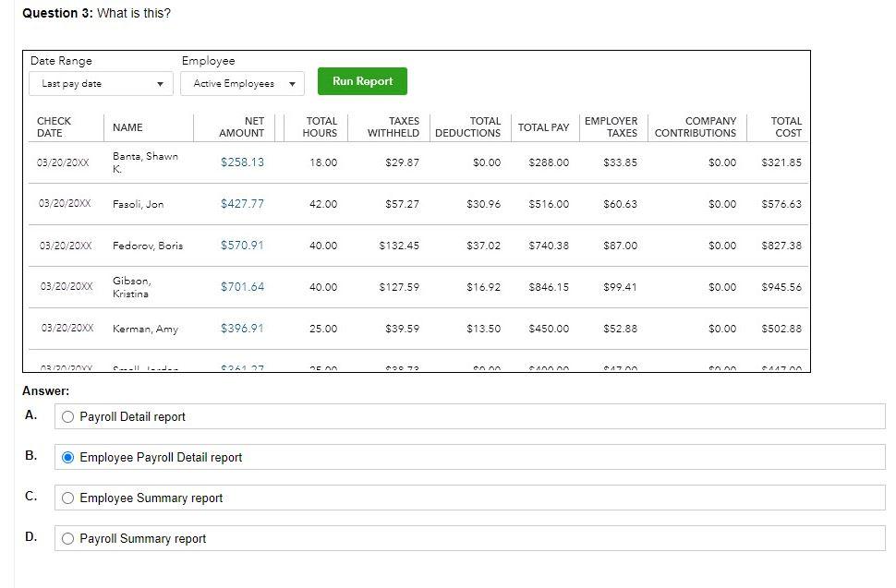Screen dimensions: 896x588
Task: Select answer C, Employee Summary report
Action: (67, 498)
